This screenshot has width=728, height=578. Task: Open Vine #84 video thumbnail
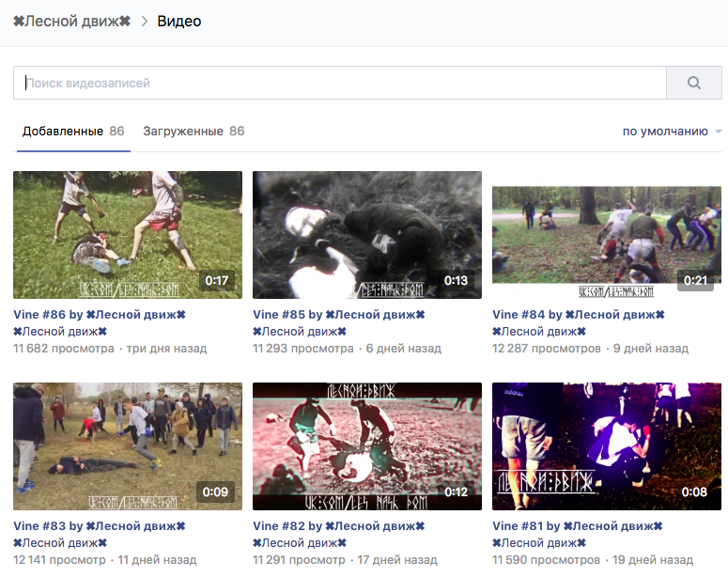tap(607, 235)
